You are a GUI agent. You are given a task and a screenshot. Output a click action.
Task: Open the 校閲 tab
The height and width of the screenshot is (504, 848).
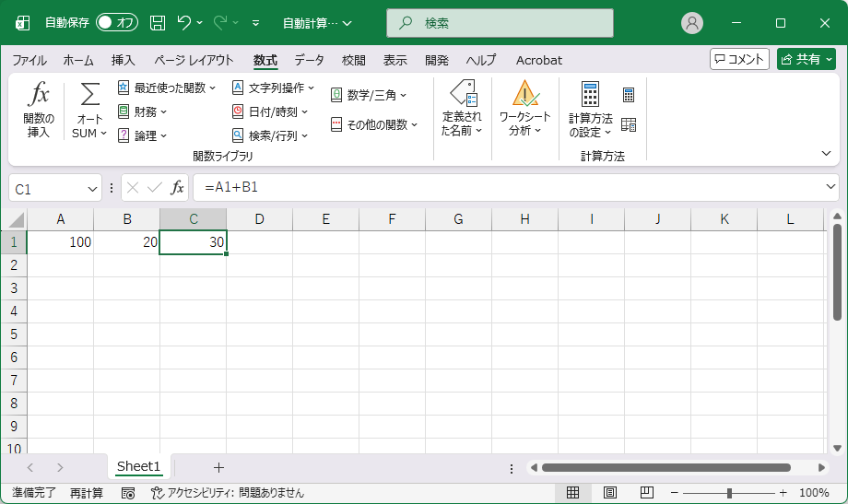[x=353, y=60]
